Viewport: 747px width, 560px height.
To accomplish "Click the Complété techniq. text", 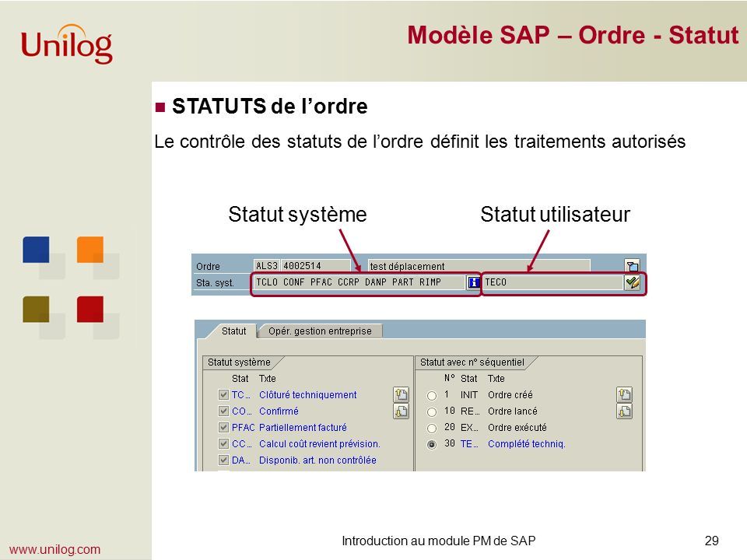I will pos(527,444).
